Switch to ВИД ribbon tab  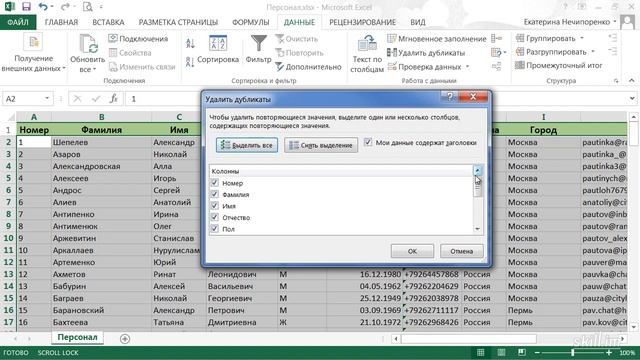click(x=418, y=22)
